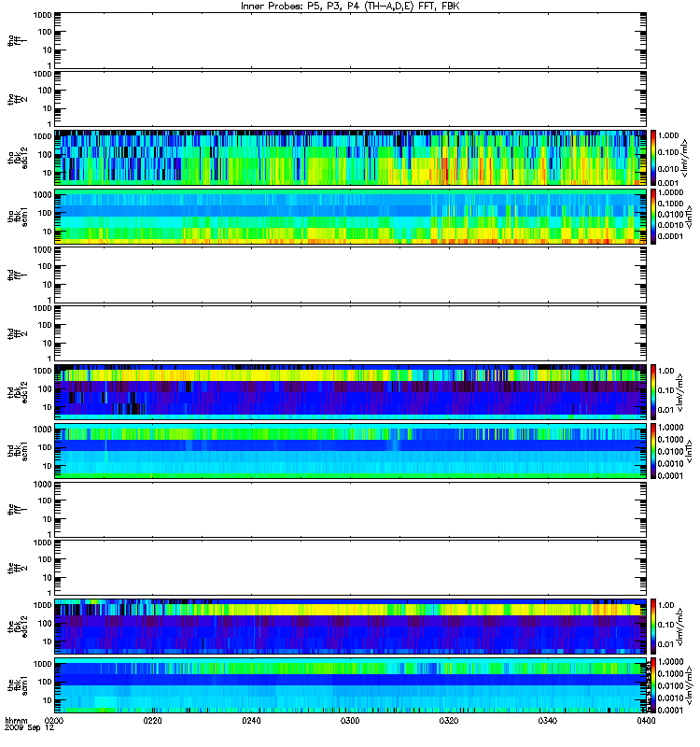Screen dimensions: 700x747
Task: Click the tha fbk edc12 spectrogram panel
Action: 351,158
